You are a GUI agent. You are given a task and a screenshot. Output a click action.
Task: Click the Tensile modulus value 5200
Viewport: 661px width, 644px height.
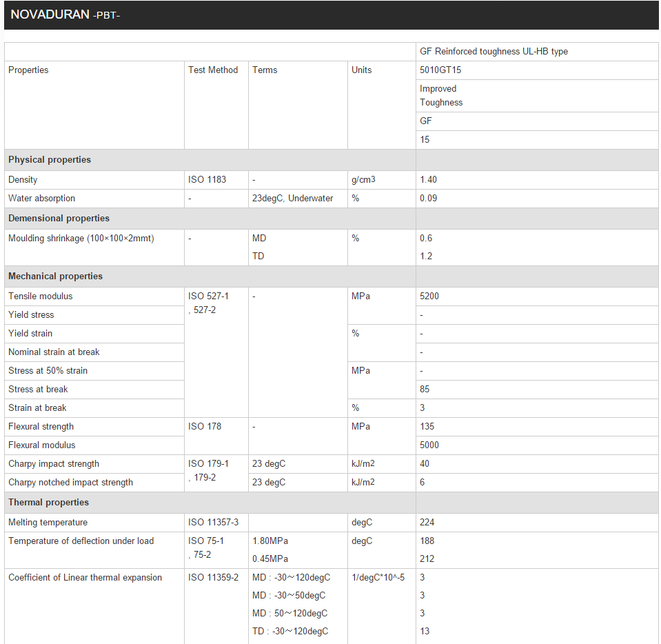(x=429, y=296)
